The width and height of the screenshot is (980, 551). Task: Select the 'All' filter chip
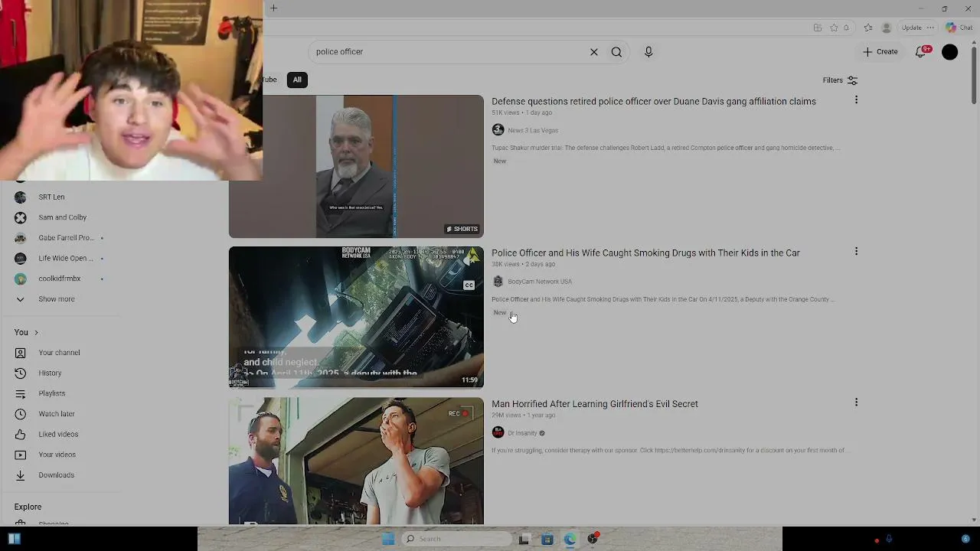point(297,80)
